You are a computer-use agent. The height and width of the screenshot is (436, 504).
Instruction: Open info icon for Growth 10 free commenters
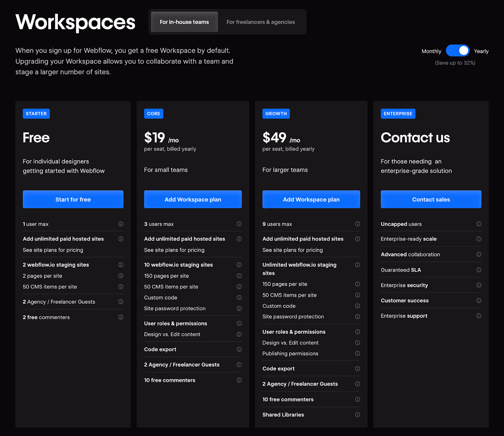pos(358,399)
